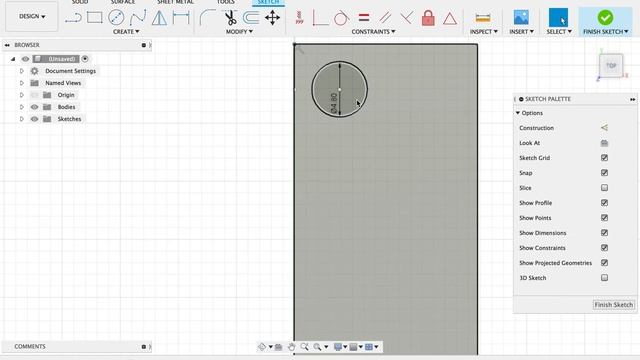
Task: Click the TOP face of view cube
Action: [x=611, y=65]
